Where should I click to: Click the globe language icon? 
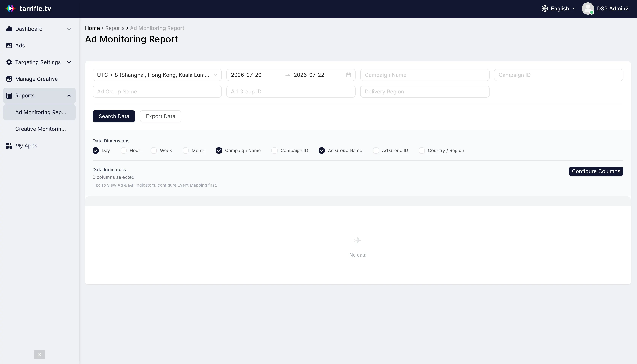[545, 9]
